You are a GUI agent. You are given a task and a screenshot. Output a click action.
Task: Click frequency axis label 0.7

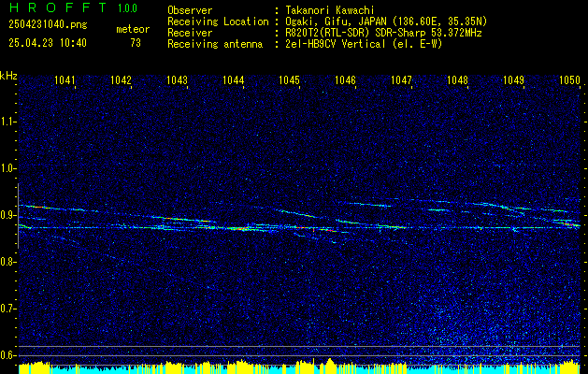pyautogui.click(x=7, y=309)
